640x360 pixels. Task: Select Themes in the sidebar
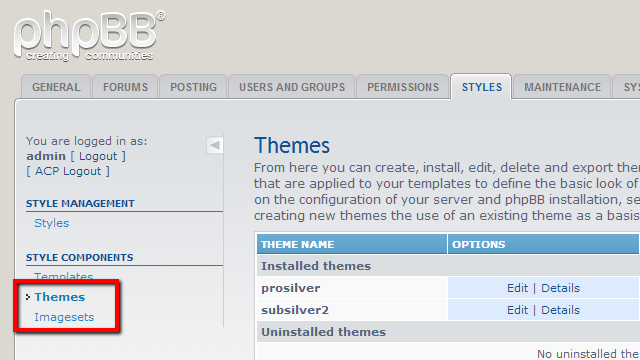[60, 297]
